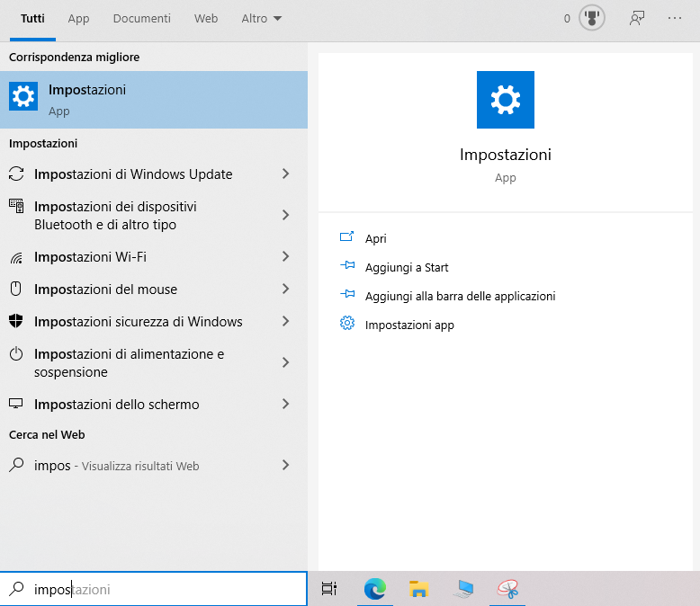Expand Impostazioni del mouse details arrow

point(285,290)
